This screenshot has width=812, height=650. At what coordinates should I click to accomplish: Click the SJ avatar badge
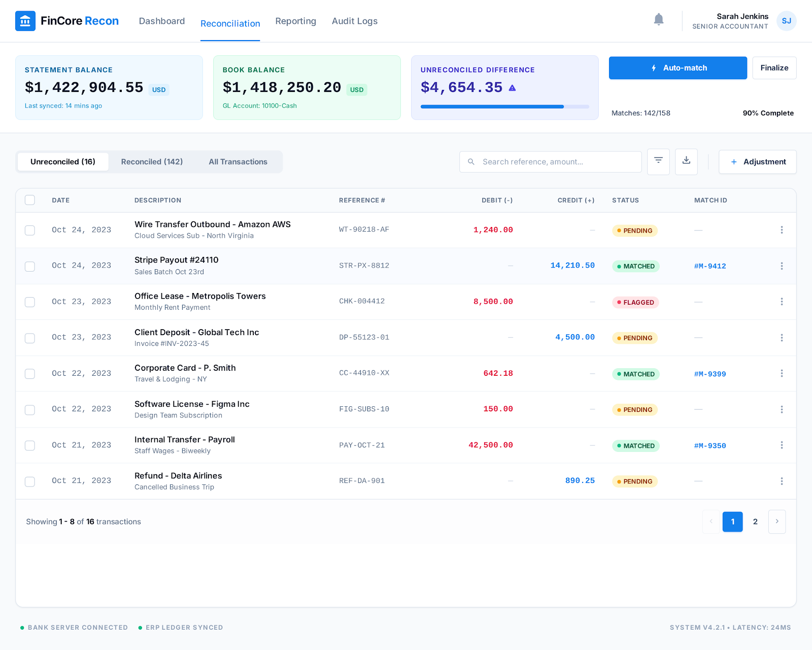(x=786, y=21)
